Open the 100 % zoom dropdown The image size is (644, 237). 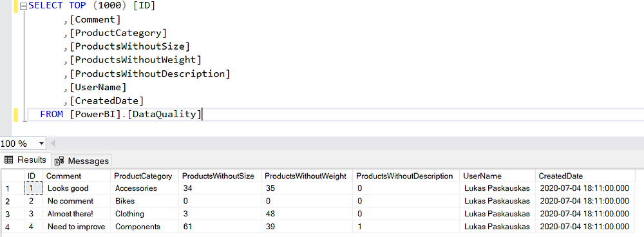[x=41, y=144]
